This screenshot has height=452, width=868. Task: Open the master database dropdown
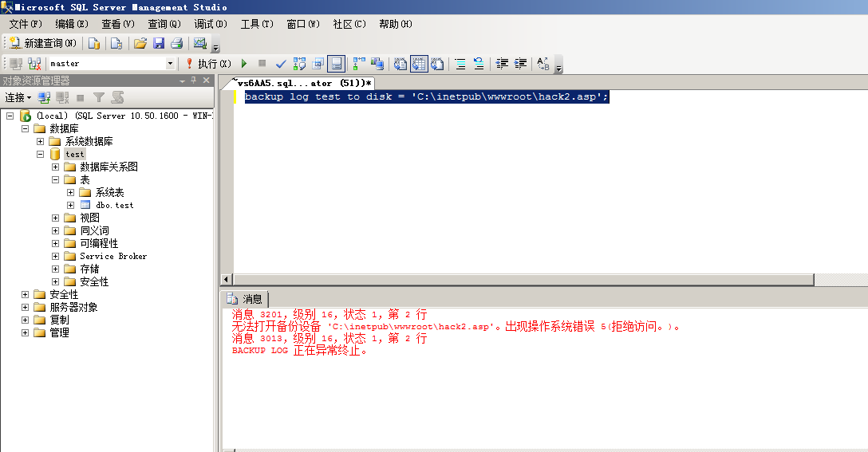pyautogui.click(x=170, y=64)
